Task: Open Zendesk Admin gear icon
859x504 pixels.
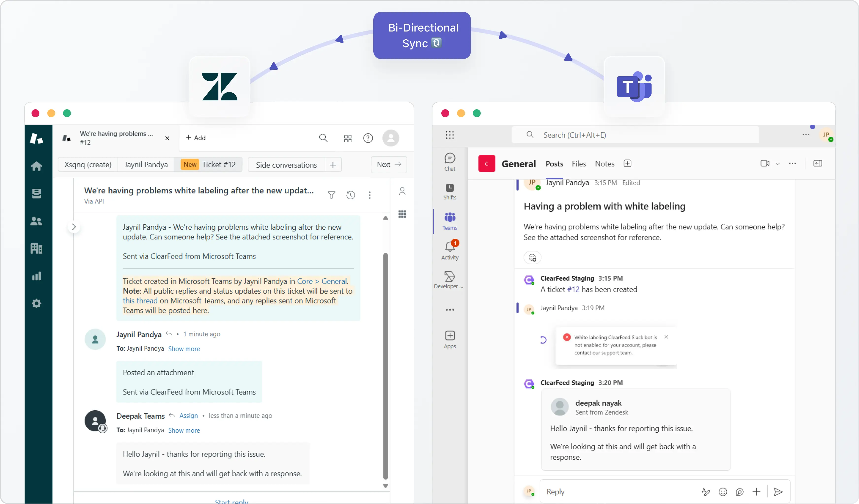Action: tap(36, 303)
